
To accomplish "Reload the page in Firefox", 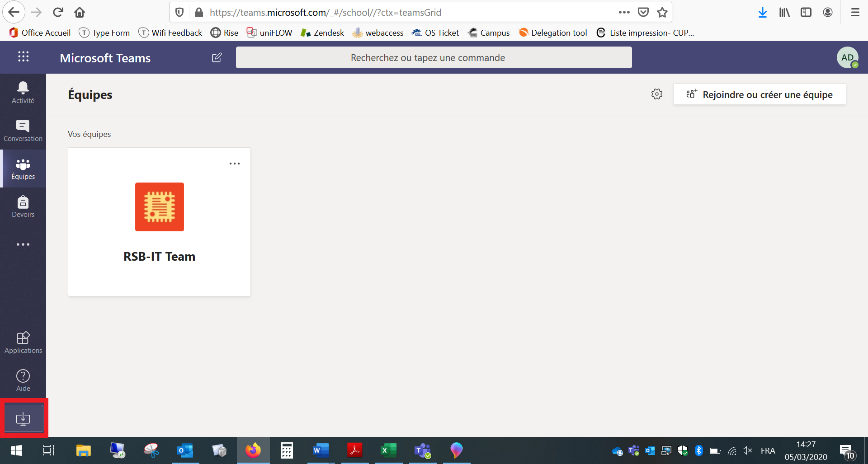I will point(58,12).
